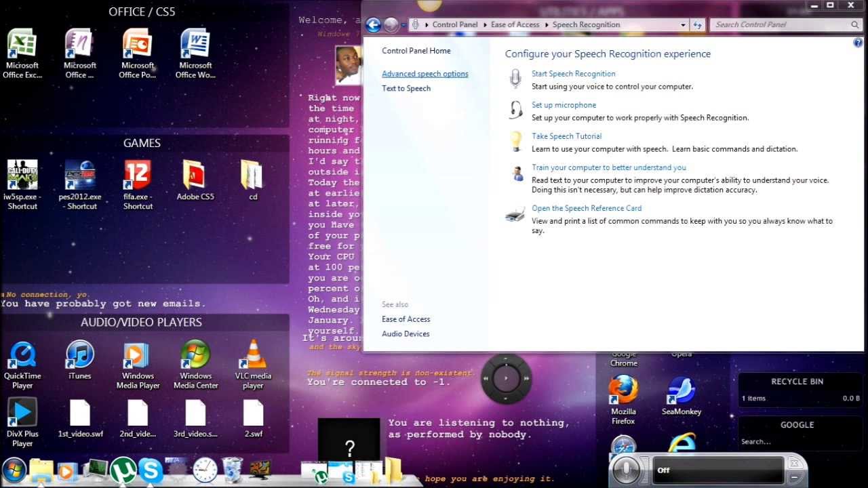This screenshot has height=488, width=868.
Task: Open media player icon in dock
Action: [67, 470]
